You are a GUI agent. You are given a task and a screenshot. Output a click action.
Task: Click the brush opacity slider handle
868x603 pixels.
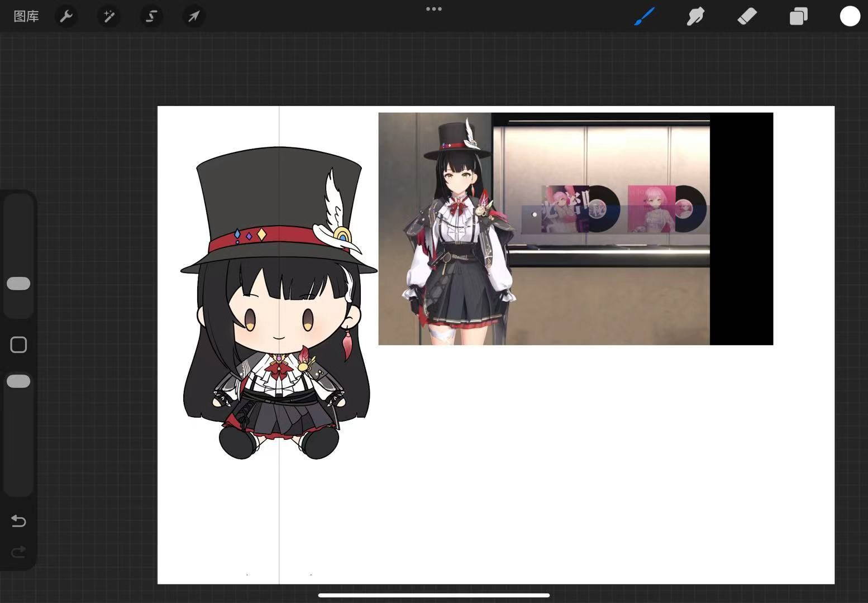[x=18, y=381]
